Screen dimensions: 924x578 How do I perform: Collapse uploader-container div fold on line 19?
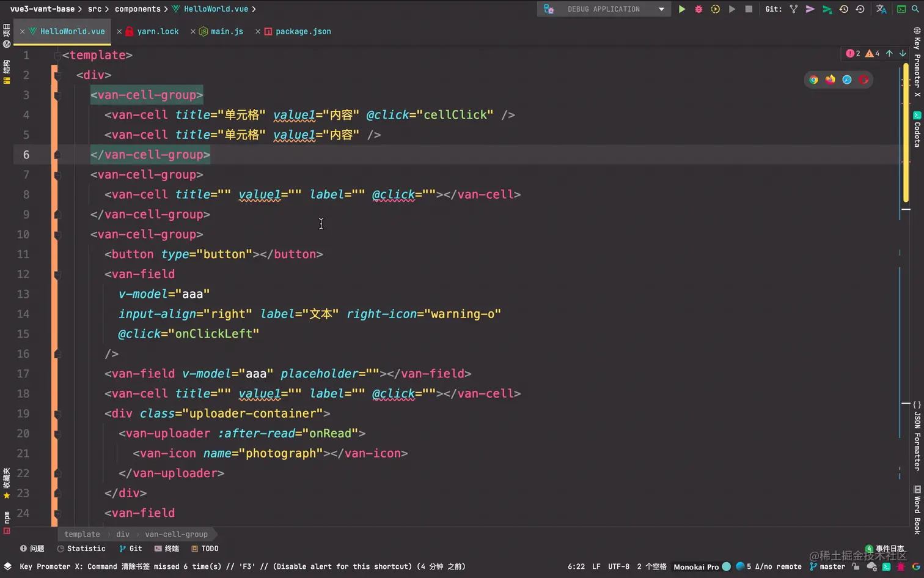point(57,414)
